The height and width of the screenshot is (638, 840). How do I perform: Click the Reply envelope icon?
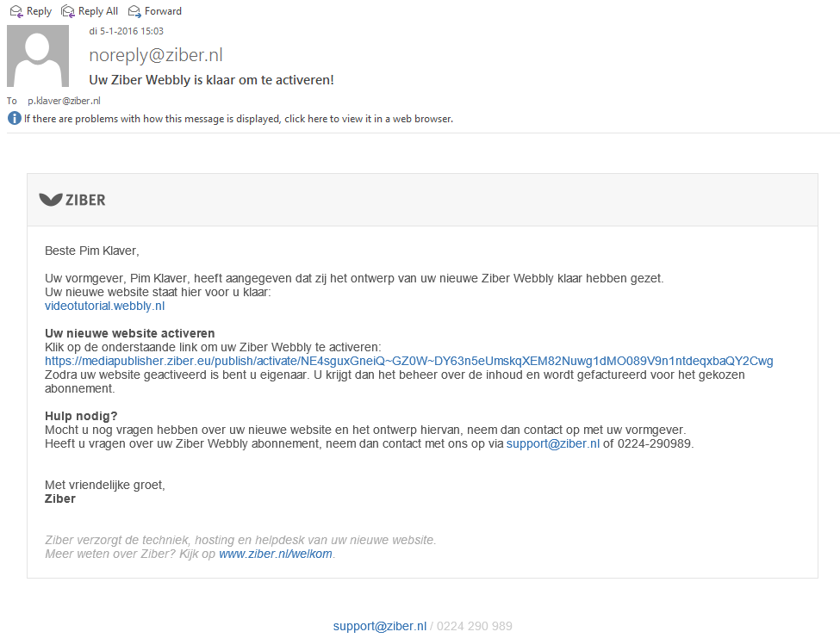16,11
